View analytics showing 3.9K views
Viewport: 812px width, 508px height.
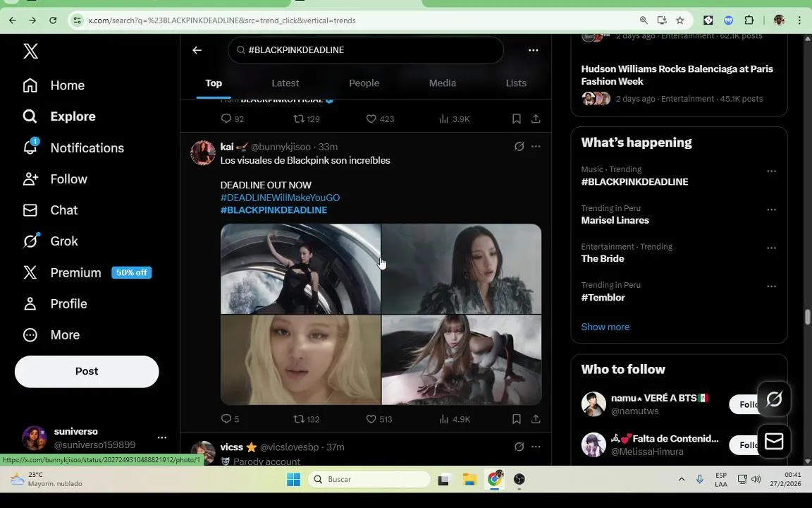click(x=454, y=119)
